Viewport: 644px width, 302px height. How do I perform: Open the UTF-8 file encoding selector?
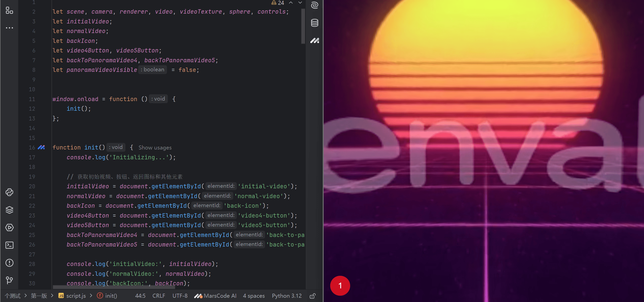pyautogui.click(x=180, y=296)
